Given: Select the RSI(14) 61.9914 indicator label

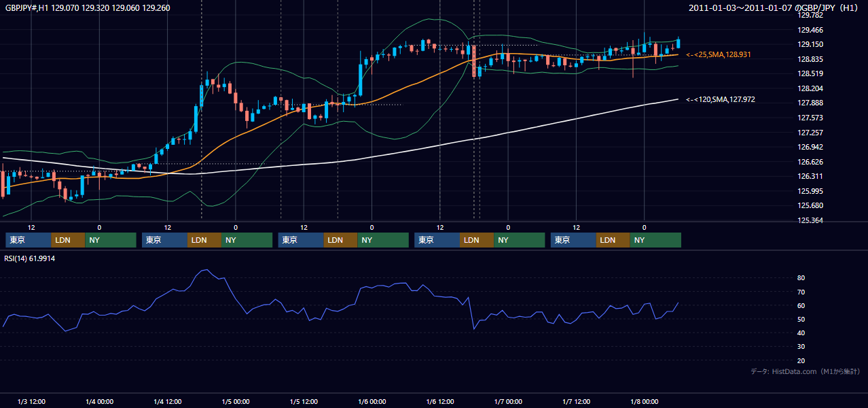Looking at the screenshot, I should click(x=30, y=258).
